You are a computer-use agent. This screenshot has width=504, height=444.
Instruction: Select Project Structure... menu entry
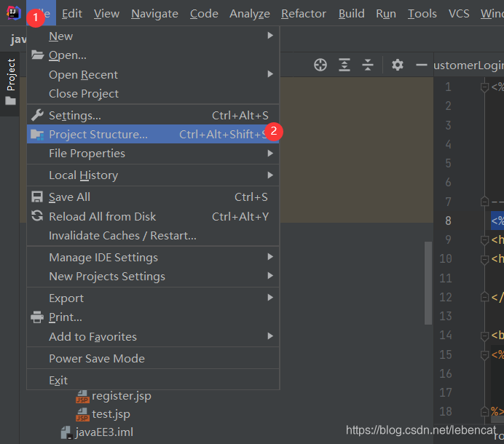[153, 135]
